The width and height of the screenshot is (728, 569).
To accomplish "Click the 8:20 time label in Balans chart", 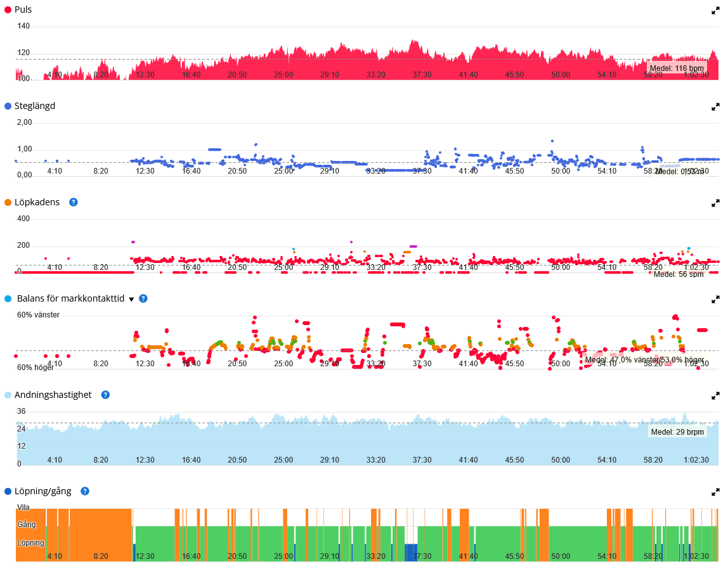I will (x=101, y=364).
